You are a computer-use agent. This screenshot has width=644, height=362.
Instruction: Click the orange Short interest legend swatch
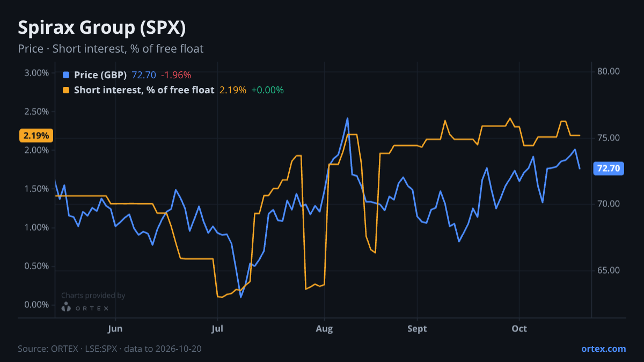66,90
